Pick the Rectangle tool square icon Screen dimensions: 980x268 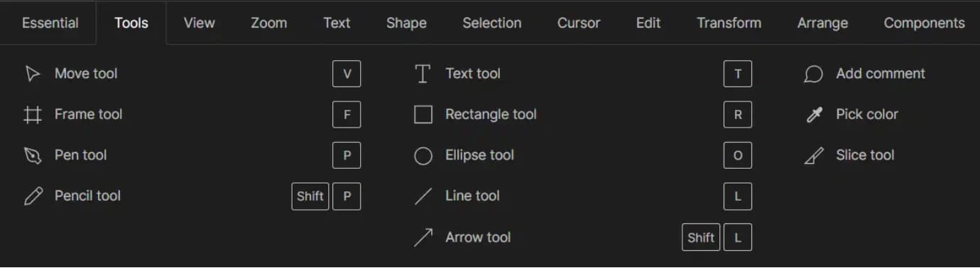pos(423,115)
